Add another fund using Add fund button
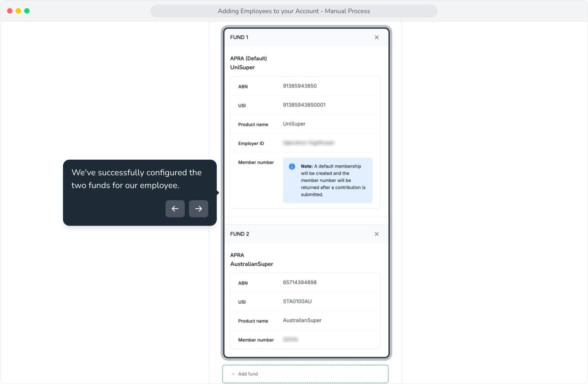 [305, 374]
